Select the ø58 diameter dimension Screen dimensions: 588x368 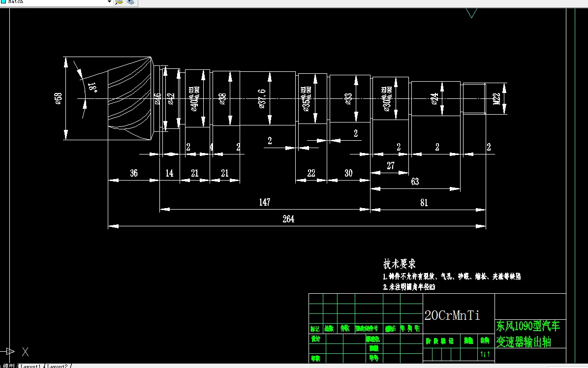tap(59, 98)
